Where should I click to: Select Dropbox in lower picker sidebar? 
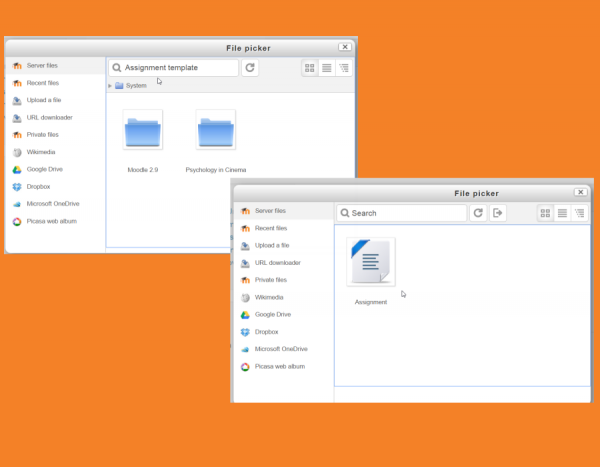(x=265, y=332)
